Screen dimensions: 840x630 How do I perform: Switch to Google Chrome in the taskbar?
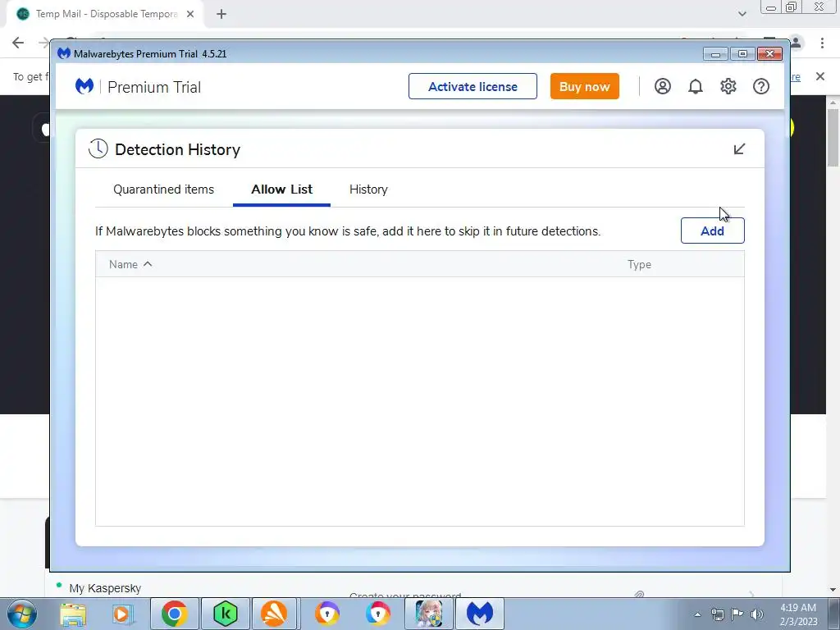pyautogui.click(x=174, y=614)
